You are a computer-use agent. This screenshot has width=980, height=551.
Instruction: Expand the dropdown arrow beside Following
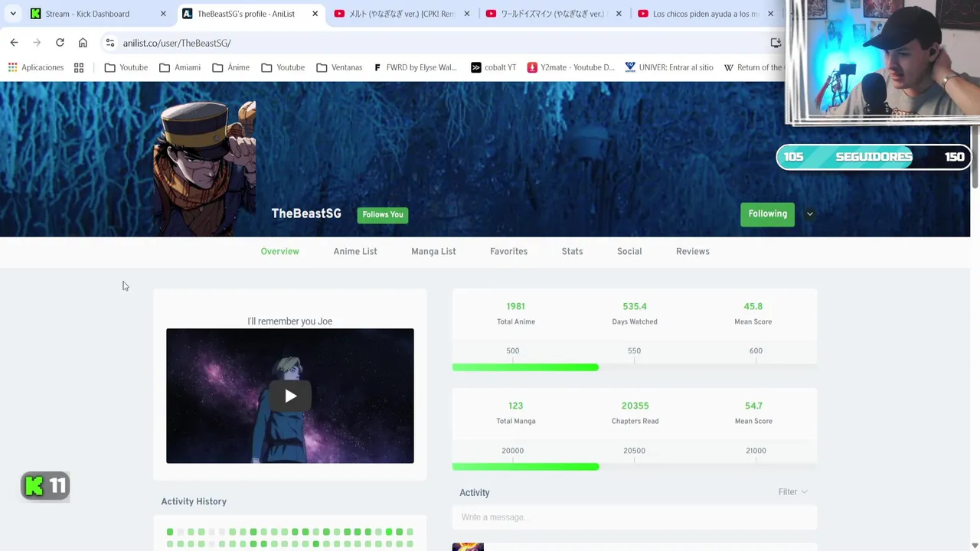809,214
